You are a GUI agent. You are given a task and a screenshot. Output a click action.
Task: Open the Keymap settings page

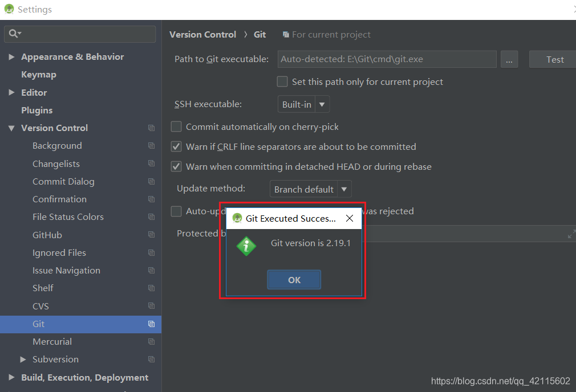pos(39,75)
